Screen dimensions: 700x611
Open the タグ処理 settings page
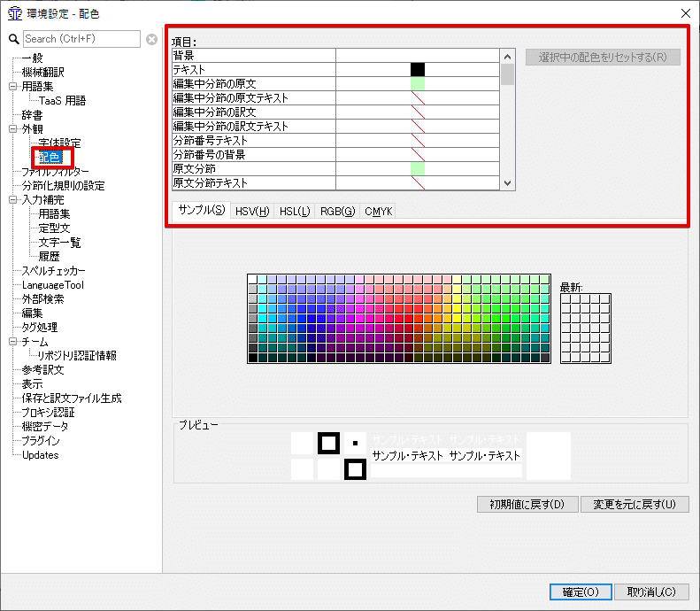pos(40,328)
